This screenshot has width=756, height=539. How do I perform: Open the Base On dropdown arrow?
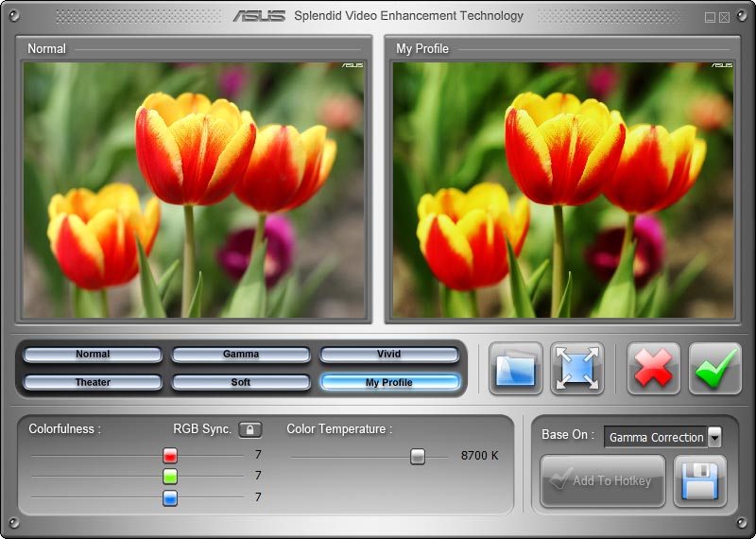pyautogui.click(x=714, y=437)
